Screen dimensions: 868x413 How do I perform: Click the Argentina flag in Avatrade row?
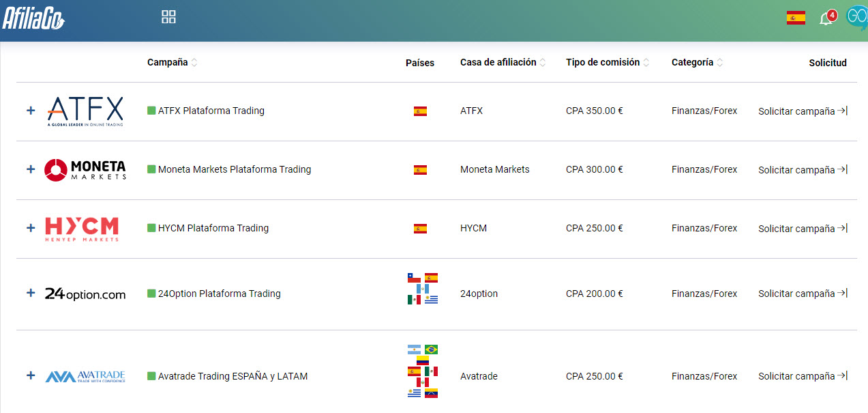[x=414, y=350]
